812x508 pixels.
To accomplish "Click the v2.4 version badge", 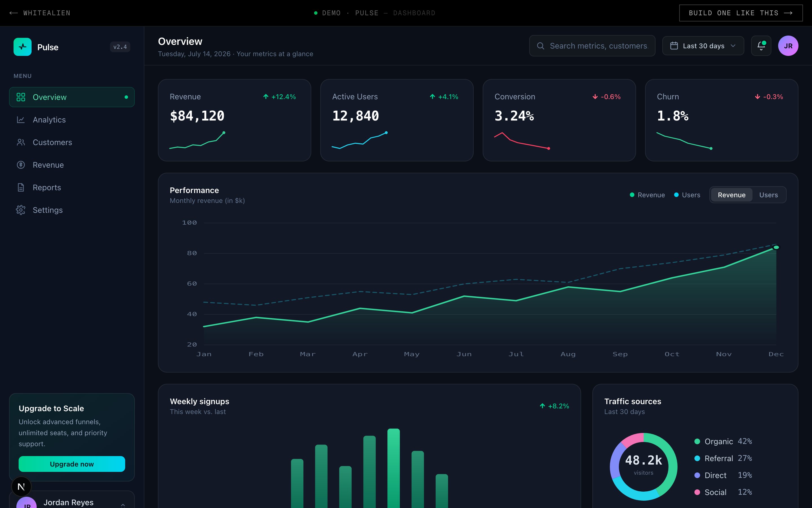I will [120, 47].
